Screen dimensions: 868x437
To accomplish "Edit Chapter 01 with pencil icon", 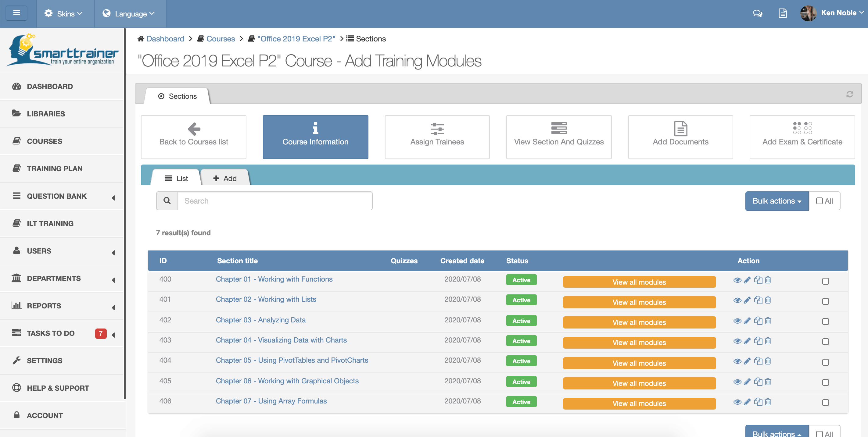I will pos(747,280).
